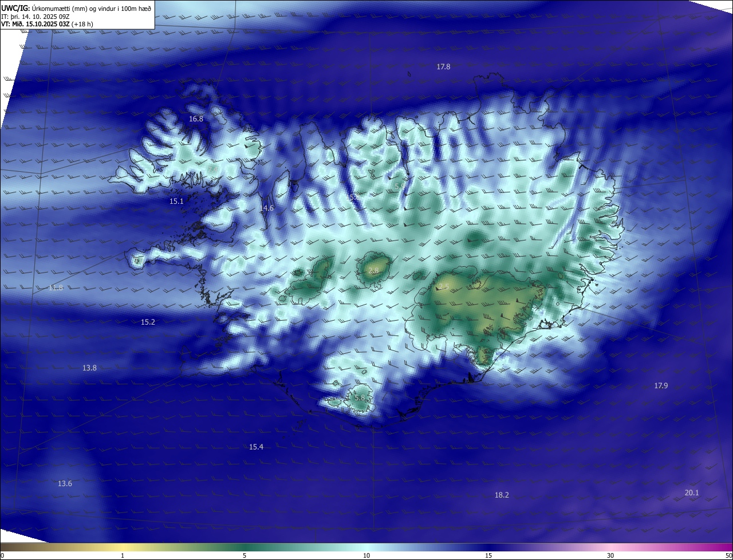Image resolution: width=733 pixels, height=560 pixels.
Task: Click the '1' tick on the color scale
Action: (123, 555)
